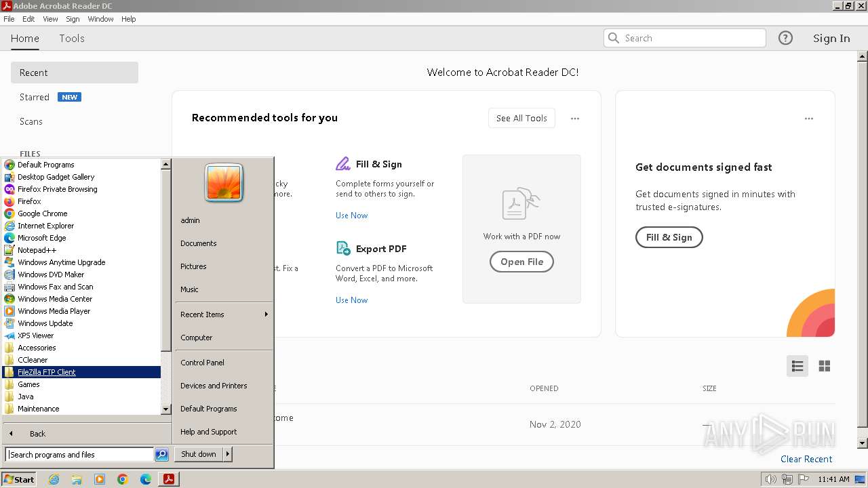Click the Acrobat Search field
868x488 pixels.
[x=685, y=38]
